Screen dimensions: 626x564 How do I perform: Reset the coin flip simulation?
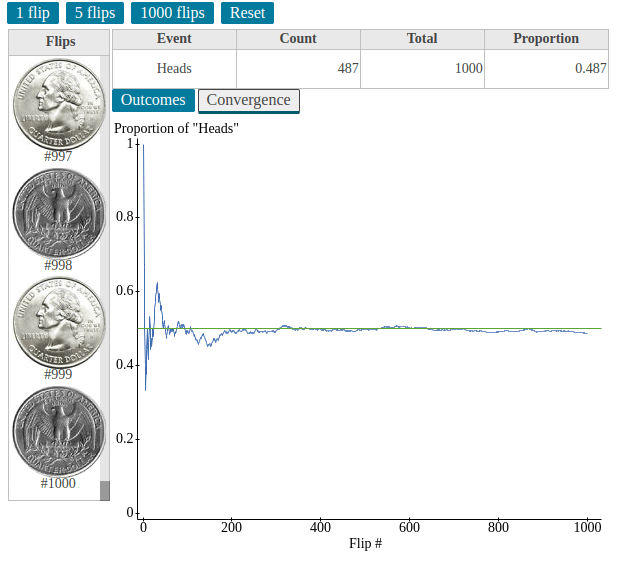click(247, 13)
